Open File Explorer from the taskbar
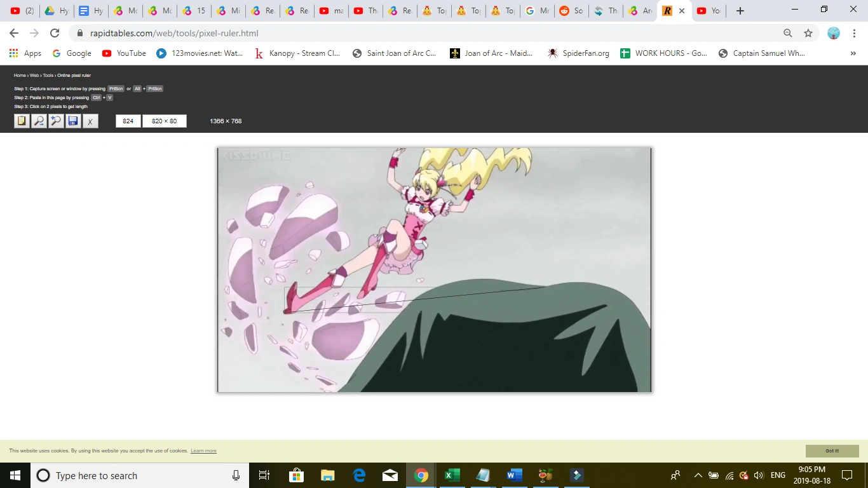The height and width of the screenshot is (488, 868). [x=327, y=475]
